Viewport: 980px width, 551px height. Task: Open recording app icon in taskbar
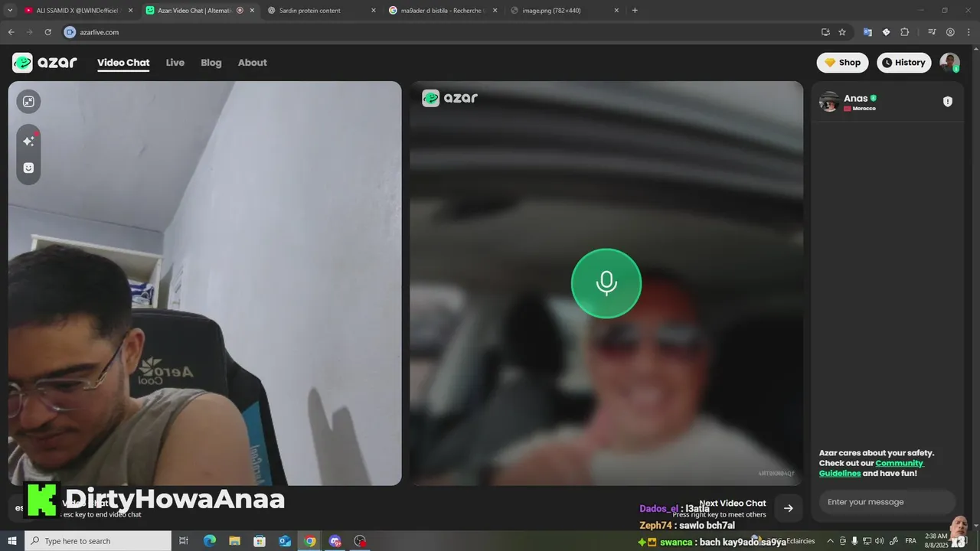point(360,541)
